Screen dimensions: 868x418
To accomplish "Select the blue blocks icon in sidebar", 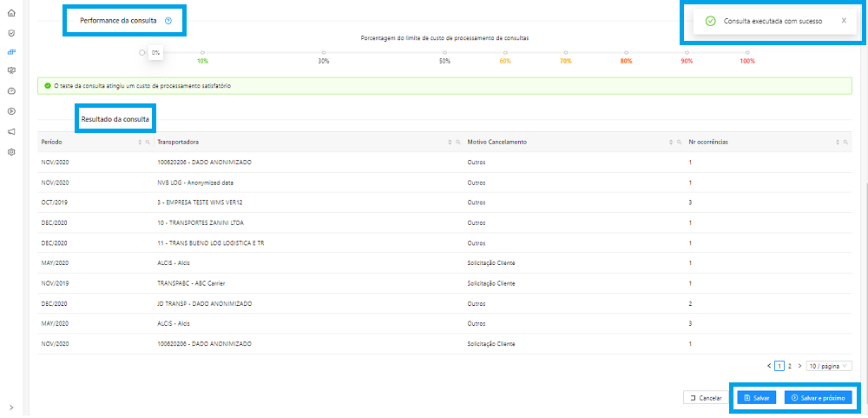I will click(x=11, y=51).
